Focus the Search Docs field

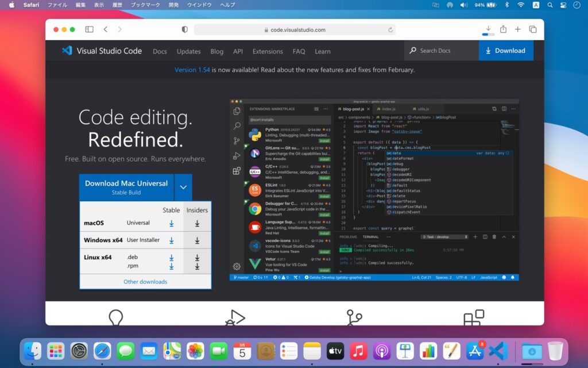coord(442,51)
